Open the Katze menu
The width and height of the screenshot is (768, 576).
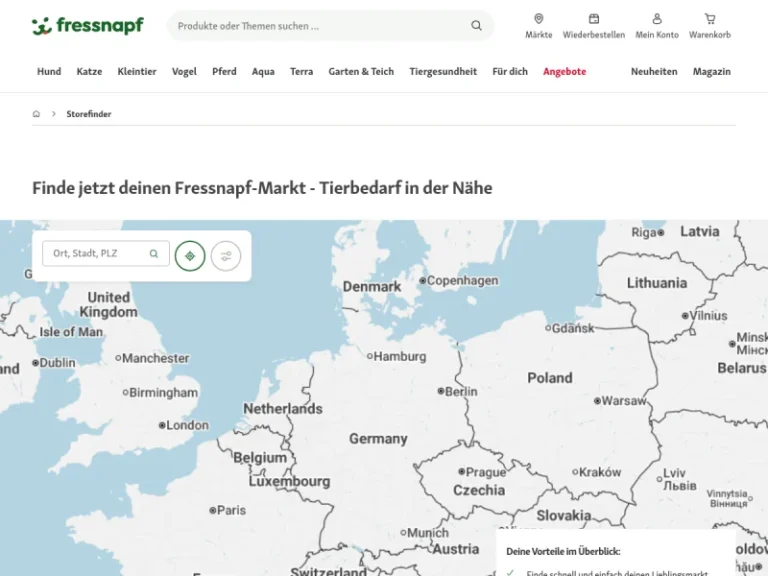point(89,72)
